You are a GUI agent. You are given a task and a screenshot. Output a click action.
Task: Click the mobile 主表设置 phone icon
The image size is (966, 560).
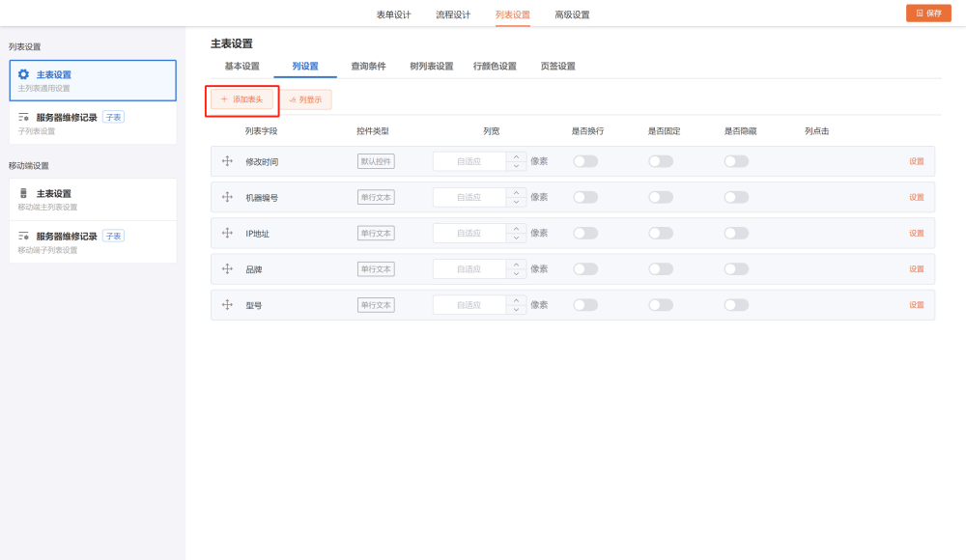[x=24, y=193]
